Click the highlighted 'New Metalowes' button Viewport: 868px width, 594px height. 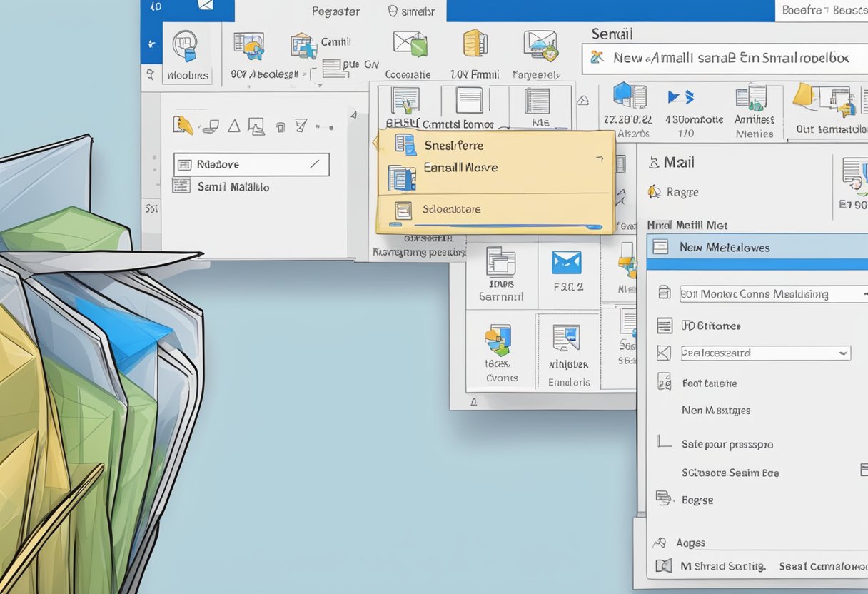pyautogui.click(x=724, y=247)
